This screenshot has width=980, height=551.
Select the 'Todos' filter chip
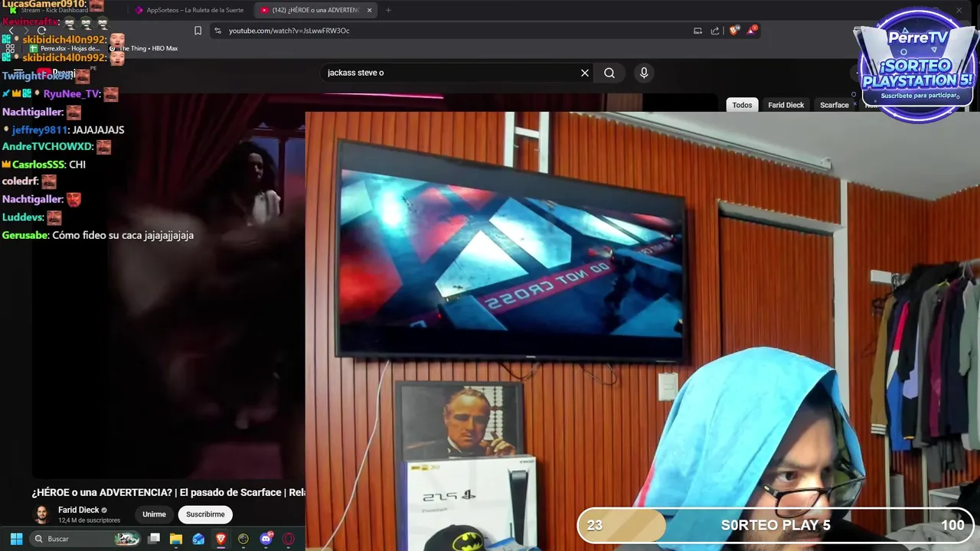pos(742,105)
